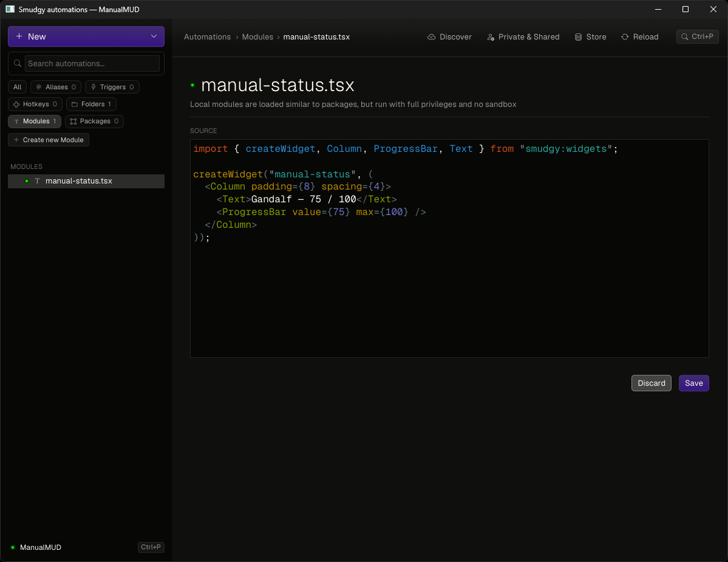
Task: Click inside the source code editor
Action: tap(449, 248)
